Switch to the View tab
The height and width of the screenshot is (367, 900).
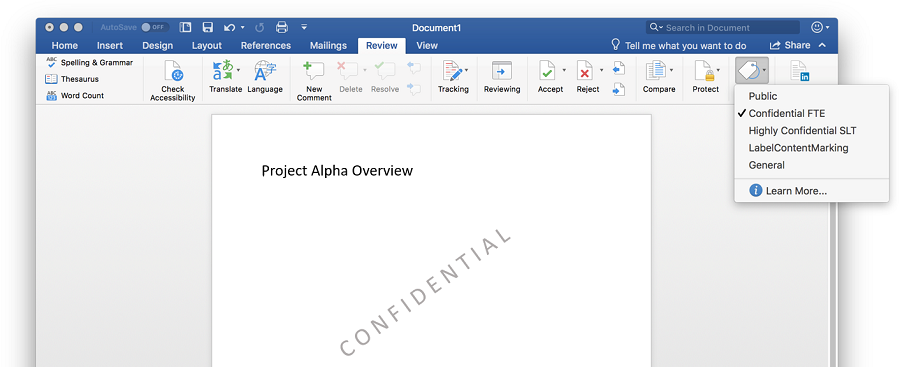[427, 45]
